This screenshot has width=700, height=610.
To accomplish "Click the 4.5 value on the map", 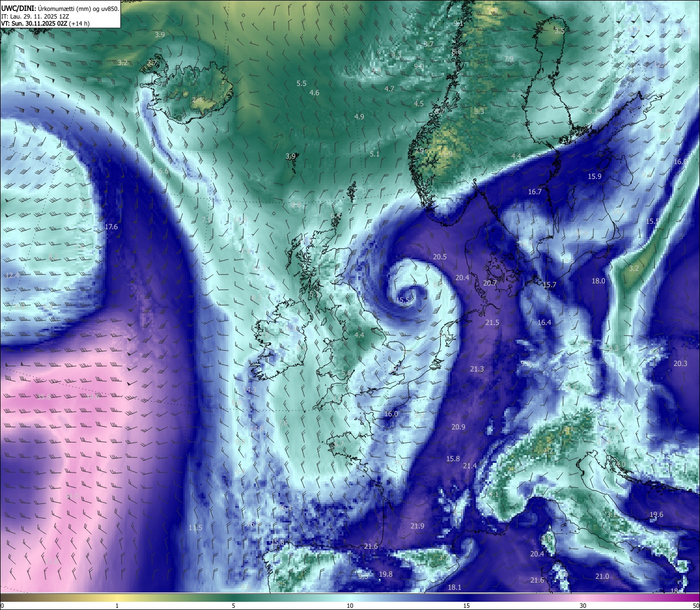I will tap(419, 103).
